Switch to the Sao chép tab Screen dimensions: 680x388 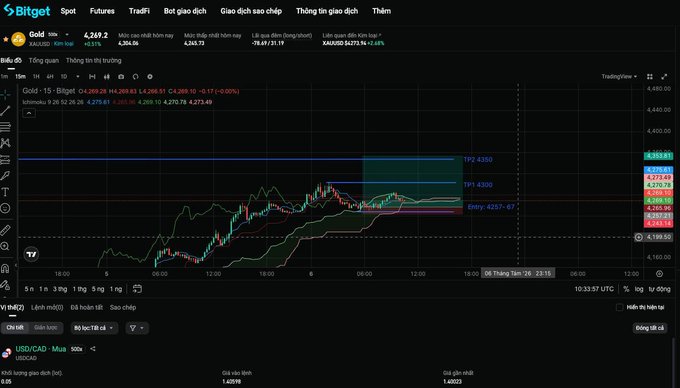(123, 307)
